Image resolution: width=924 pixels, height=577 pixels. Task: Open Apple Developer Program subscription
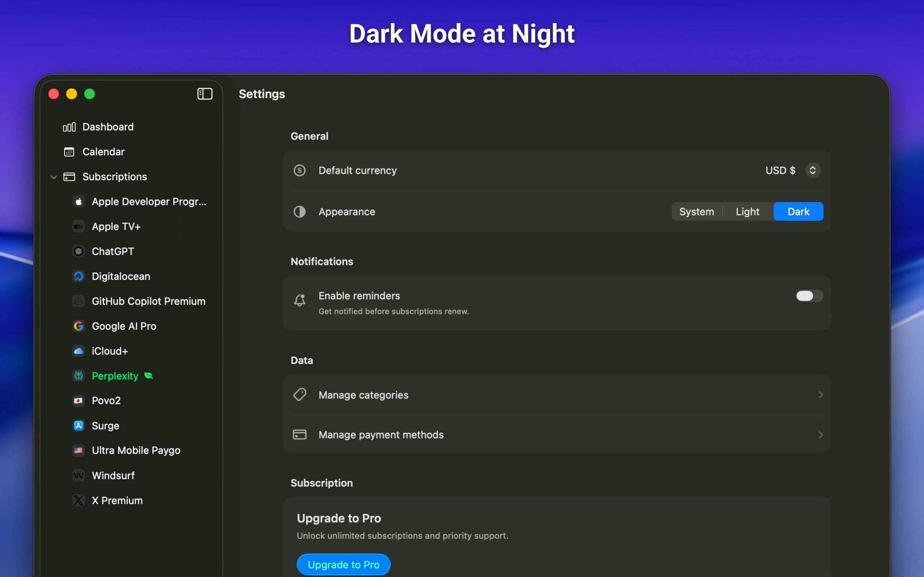click(x=149, y=202)
